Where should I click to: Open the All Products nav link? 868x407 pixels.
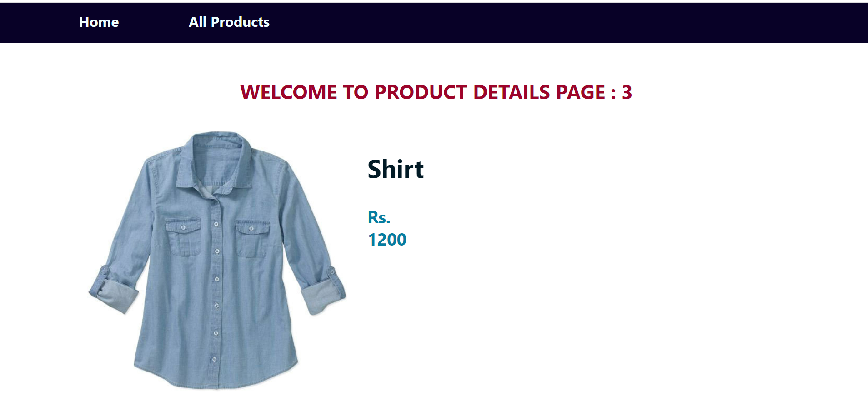pyautogui.click(x=229, y=22)
